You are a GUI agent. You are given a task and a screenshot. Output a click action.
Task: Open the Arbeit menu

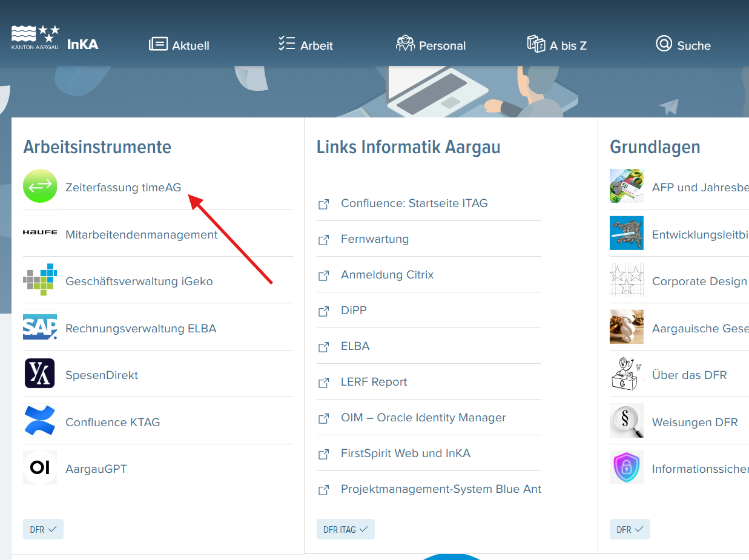[306, 45]
